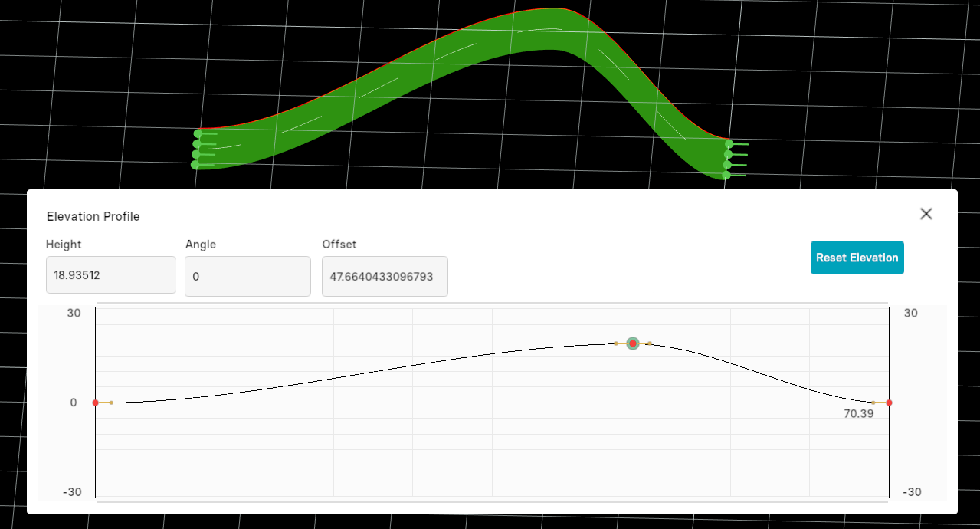Select the Offset input field
This screenshot has width=980, height=529.
[385, 276]
